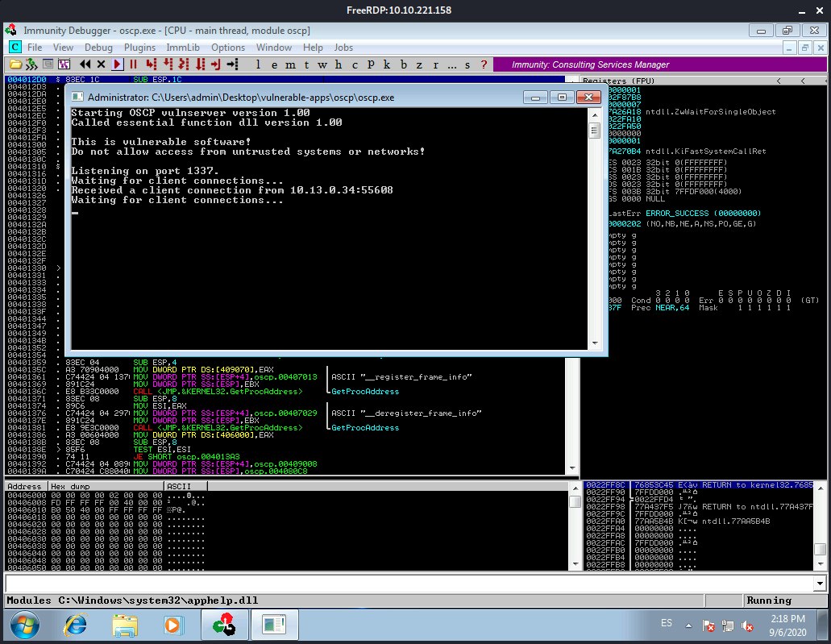Image resolution: width=831 pixels, height=644 pixels.
Task: Click the Trace over icon
Action: coord(200,64)
